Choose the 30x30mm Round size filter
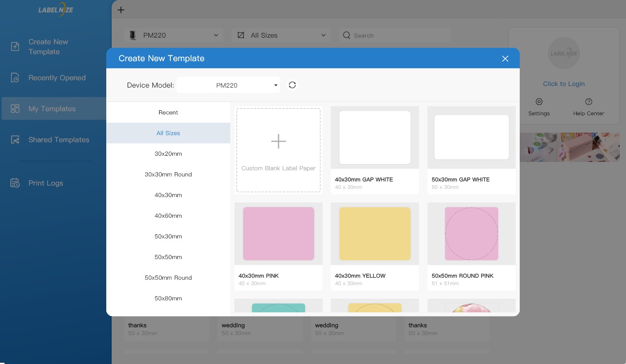Screen dimensions: 626x364 point(168,174)
